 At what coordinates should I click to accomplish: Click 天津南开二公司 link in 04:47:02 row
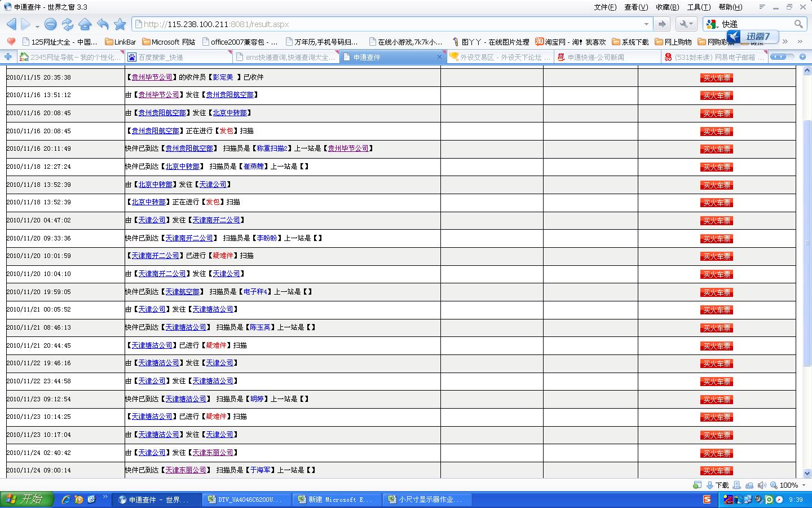point(217,220)
